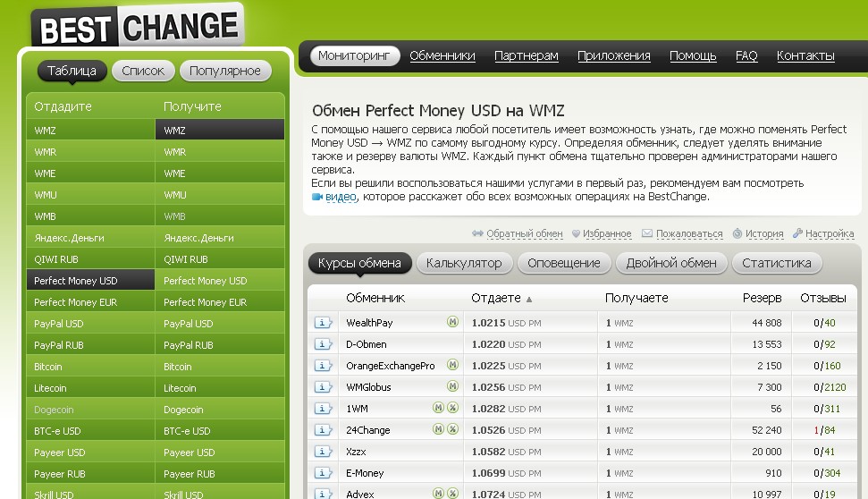Click the M badge next to WealthPay

coord(453,322)
